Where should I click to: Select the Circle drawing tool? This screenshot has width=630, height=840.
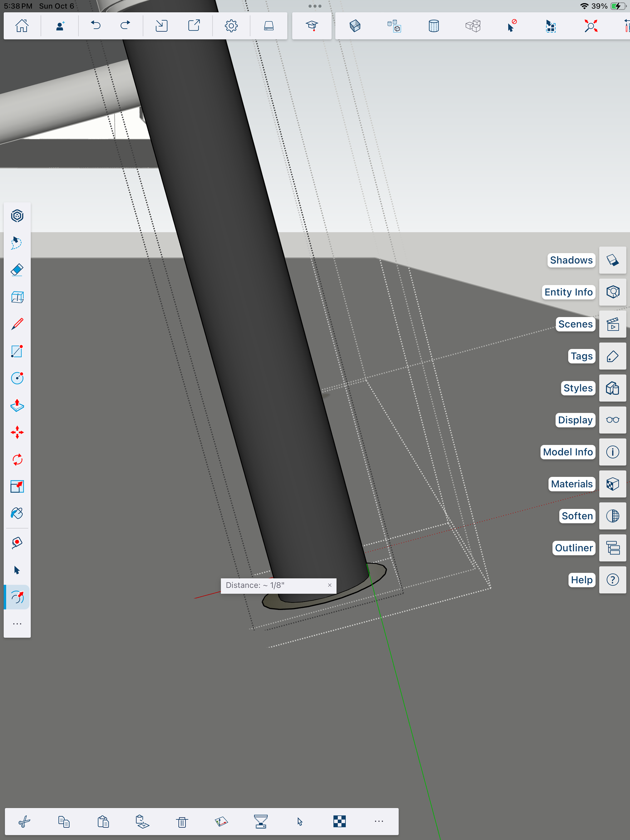(x=17, y=378)
